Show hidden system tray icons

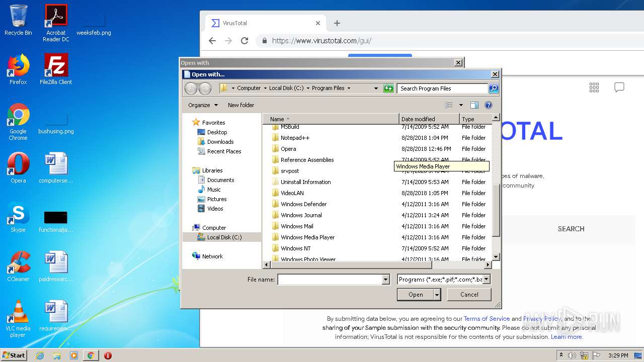pyautogui.click(x=561, y=355)
